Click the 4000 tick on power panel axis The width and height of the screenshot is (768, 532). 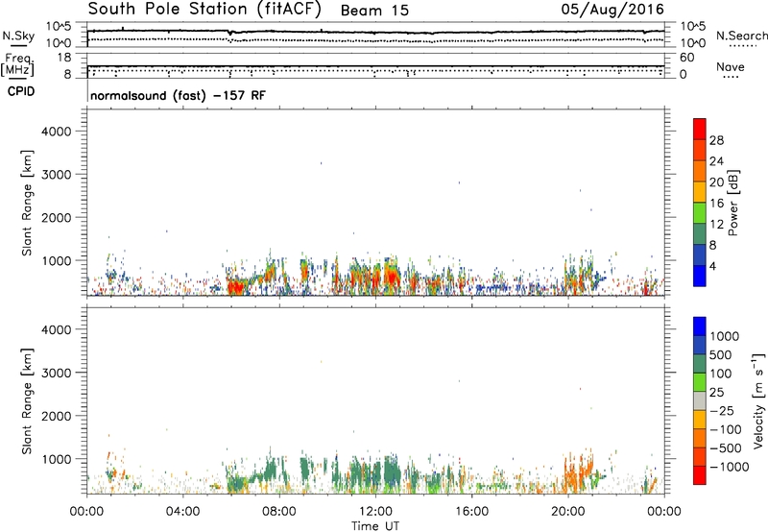pos(56,132)
